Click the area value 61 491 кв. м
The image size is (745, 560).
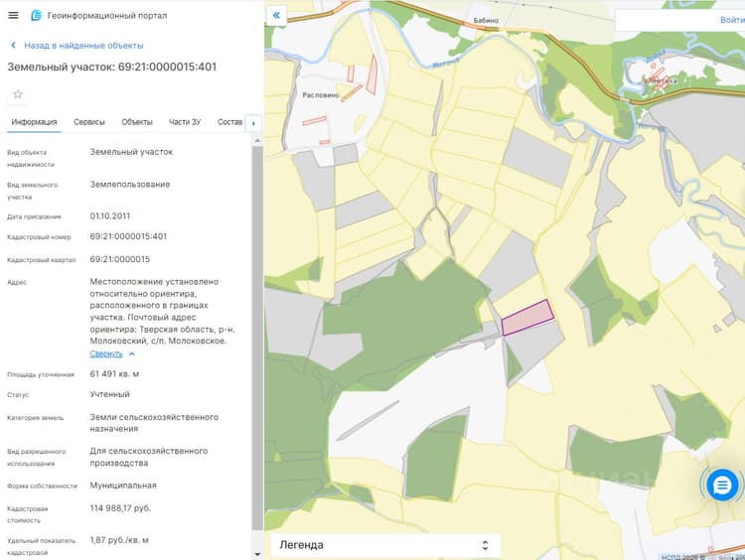[x=114, y=374]
